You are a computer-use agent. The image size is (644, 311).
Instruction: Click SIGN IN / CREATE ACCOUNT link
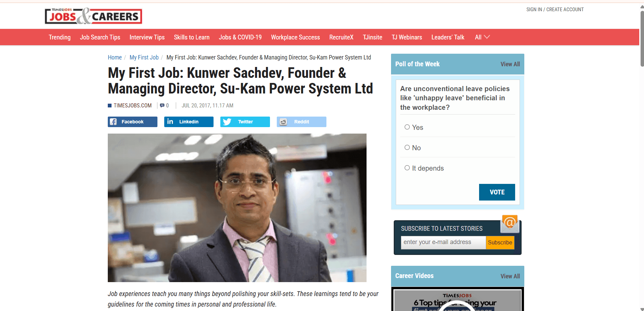tap(555, 10)
